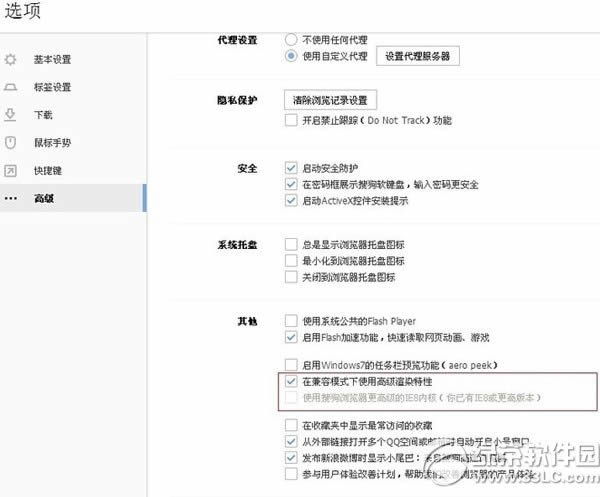
Task: Toggle 启用Flash加速功能 checkbox
Action: [x=291, y=337]
